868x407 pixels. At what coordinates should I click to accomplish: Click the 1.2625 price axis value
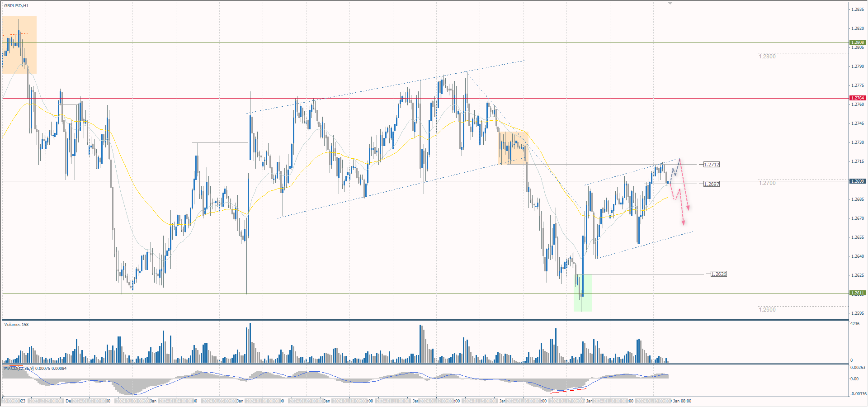point(858,275)
